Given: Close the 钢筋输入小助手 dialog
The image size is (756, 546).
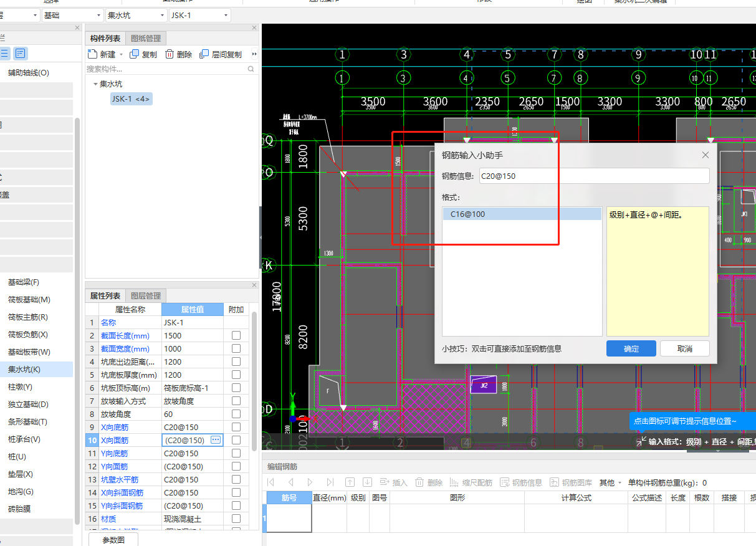Looking at the screenshot, I should 706,155.
